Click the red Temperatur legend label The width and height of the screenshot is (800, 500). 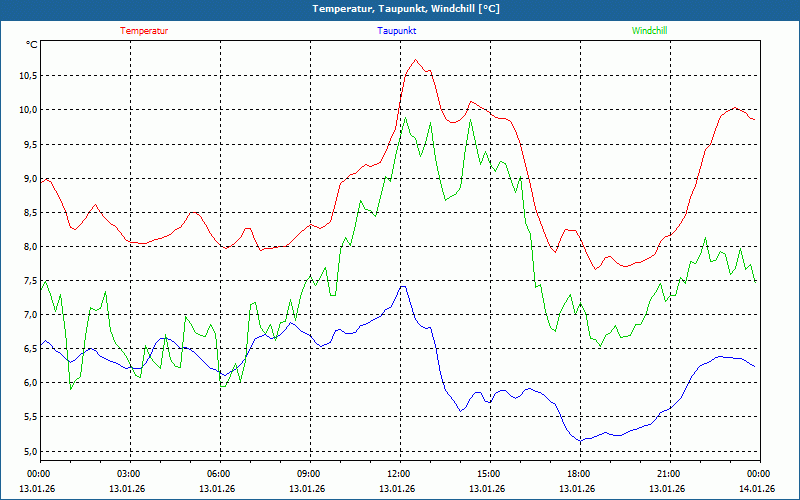coord(144,31)
